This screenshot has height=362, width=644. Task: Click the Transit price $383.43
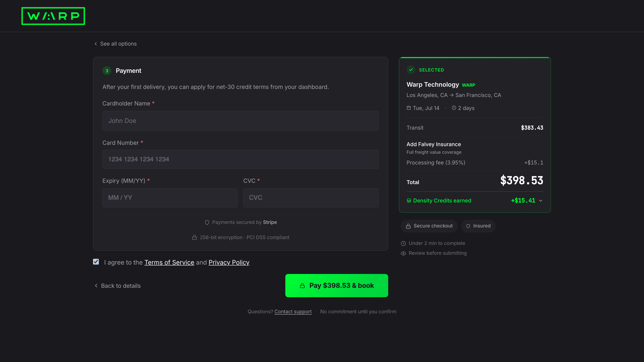coord(532,128)
